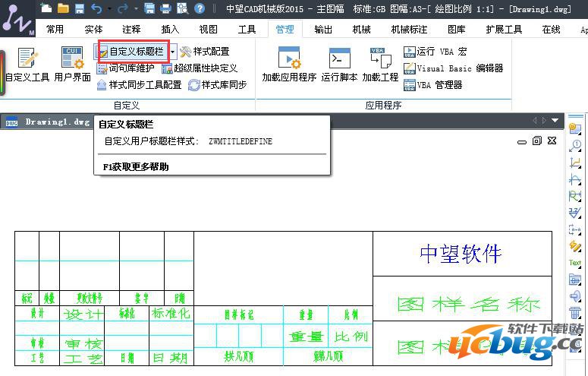The width and height of the screenshot is (588, 376).
Task: Switch to the 注释 ribbon tab
Action: (x=131, y=29)
